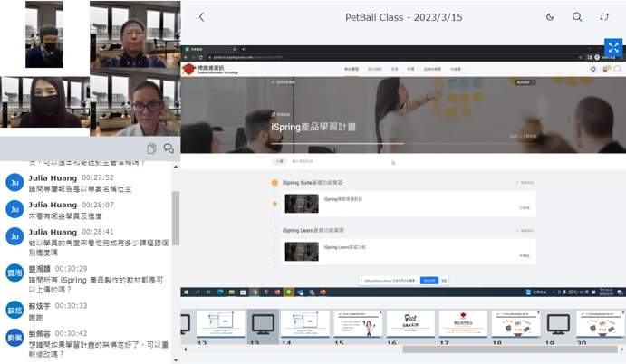
Task: Click the back arrow in header
Action: tap(201, 17)
